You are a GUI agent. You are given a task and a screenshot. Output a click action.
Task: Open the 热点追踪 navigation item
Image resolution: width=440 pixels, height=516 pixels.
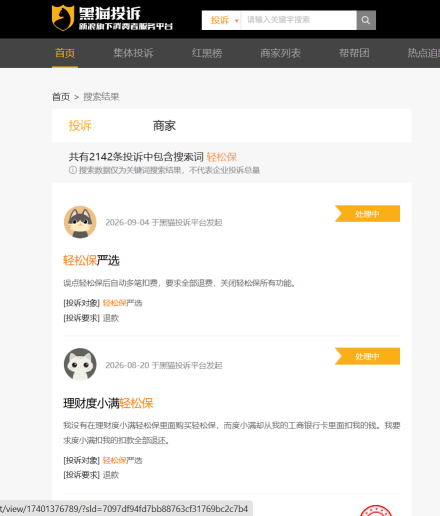tap(424, 53)
